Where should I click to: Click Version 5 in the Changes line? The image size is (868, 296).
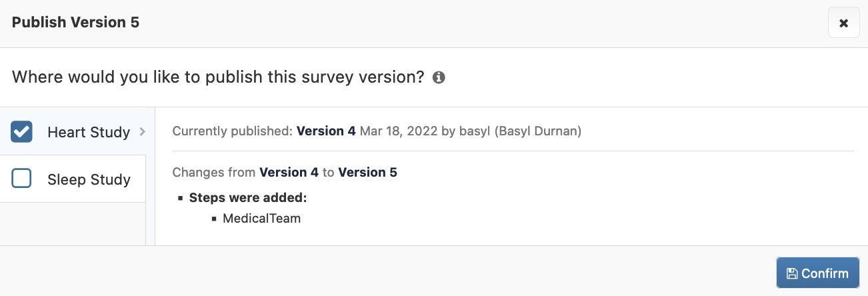[367, 173]
